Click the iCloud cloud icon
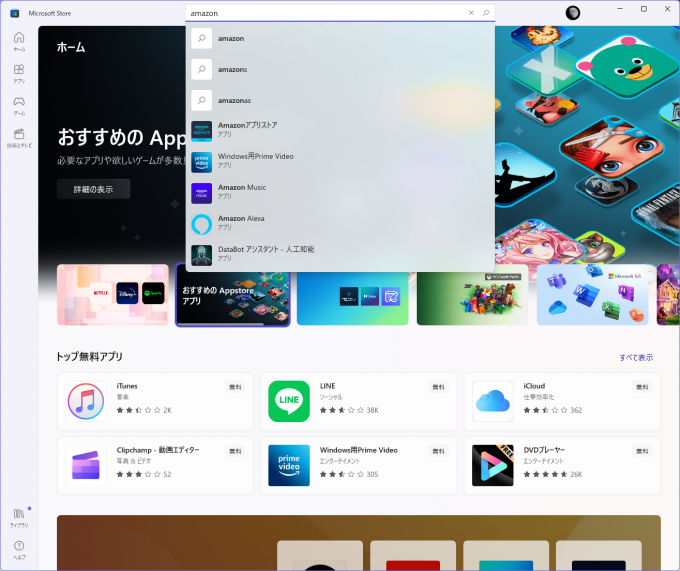 tap(493, 401)
